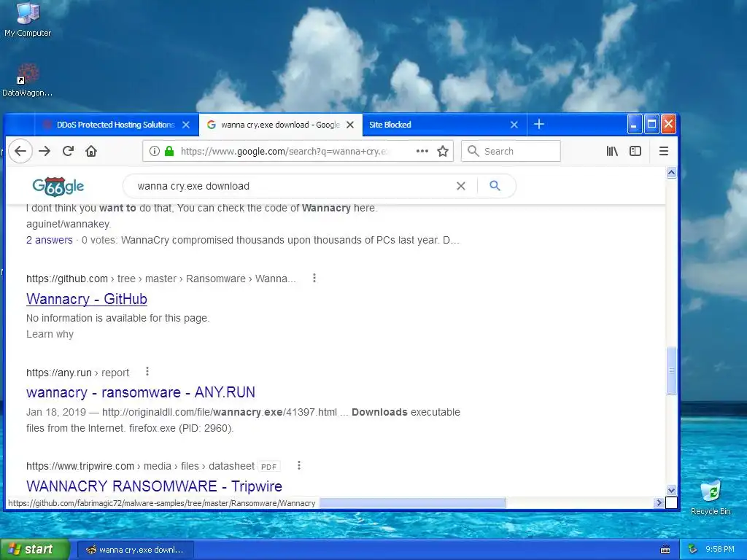Toggle the sidebar view icon
Viewport: 747px width, 560px height.
pyautogui.click(x=635, y=152)
